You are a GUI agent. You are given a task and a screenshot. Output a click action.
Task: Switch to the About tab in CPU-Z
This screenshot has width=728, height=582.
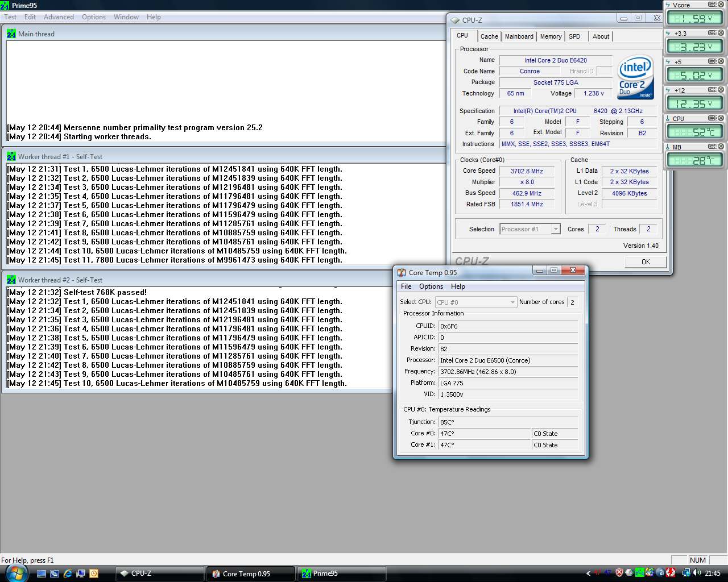[601, 36]
